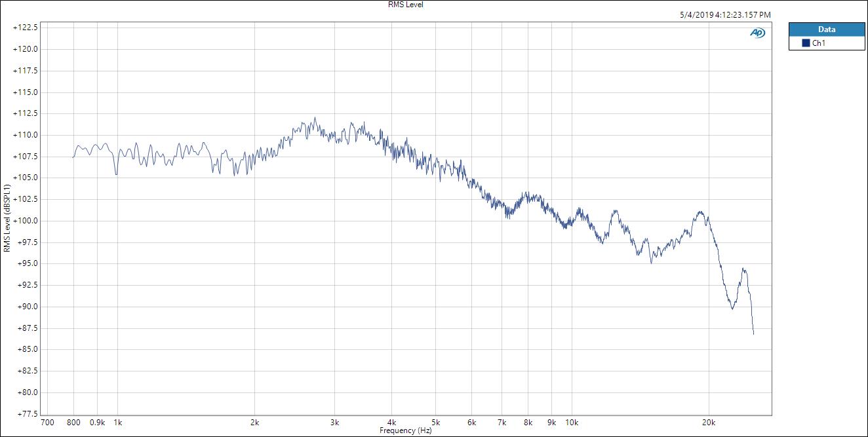Click the +90.0 y-axis tick label
This screenshot has height=437, width=868.
pyautogui.click(x=28, y=307)
